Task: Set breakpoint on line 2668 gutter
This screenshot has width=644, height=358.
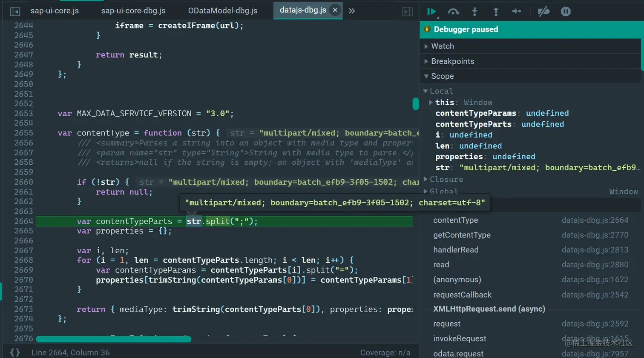Action: (23, 260)
